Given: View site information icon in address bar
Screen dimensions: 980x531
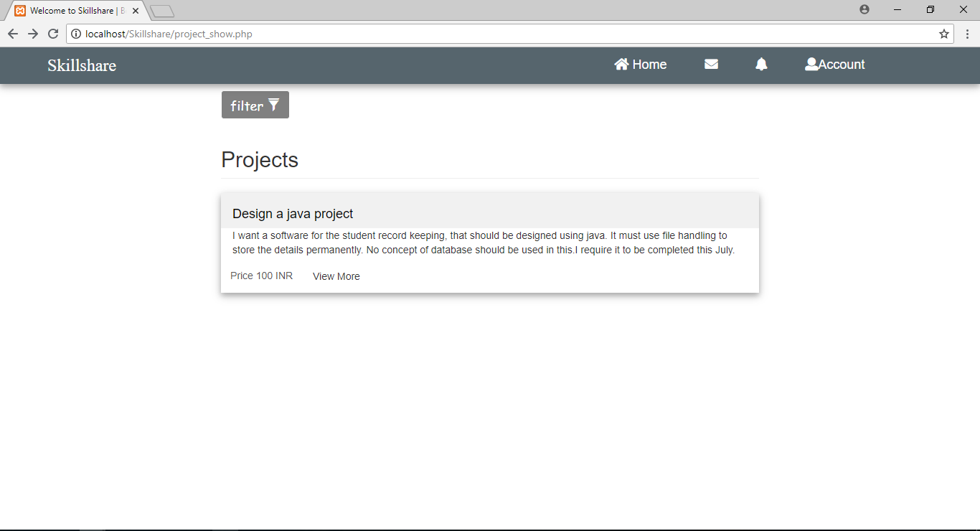Looking at the screenshot, I should point(76,34).
